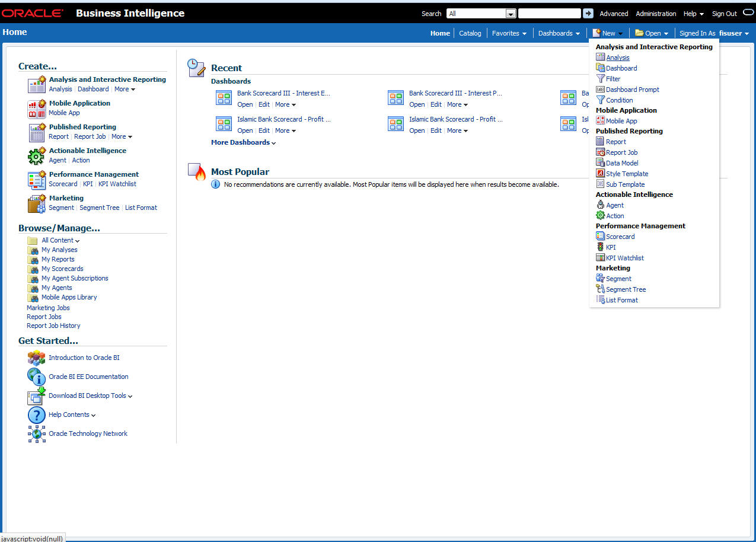Expand More for Islamic Bank Scorecard - Profit first item
Image resolution: width=756 pixels, height=542 pixels.
pos(285,130)
